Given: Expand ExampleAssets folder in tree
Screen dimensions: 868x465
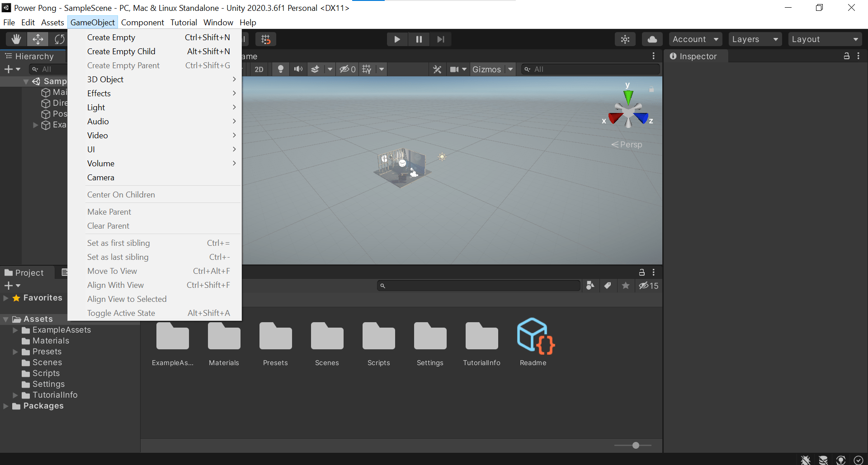Looking at the screenshot, I should click(x=15, y=330).
